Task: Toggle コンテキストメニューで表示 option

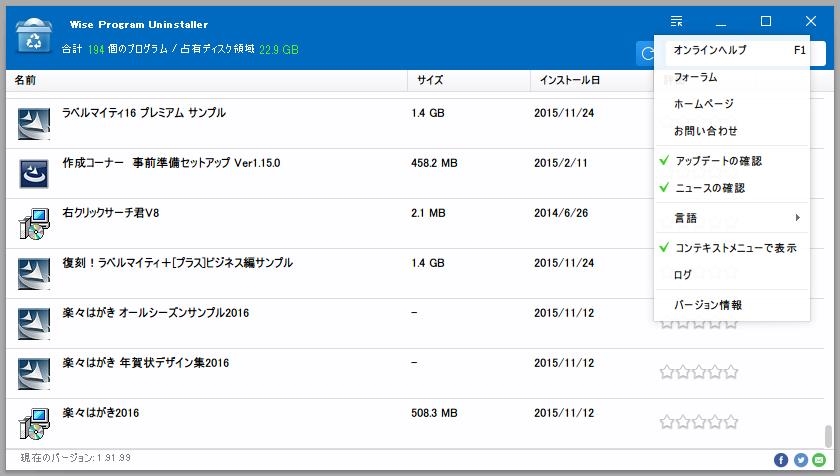Action: (x=731, y=247)
